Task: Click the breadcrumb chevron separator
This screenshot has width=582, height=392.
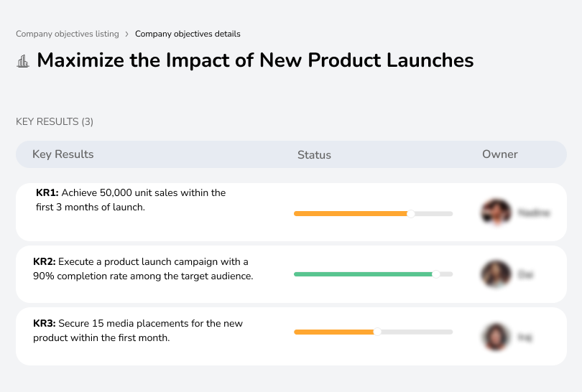Action: pyautogui.click(x=127, y=34)
